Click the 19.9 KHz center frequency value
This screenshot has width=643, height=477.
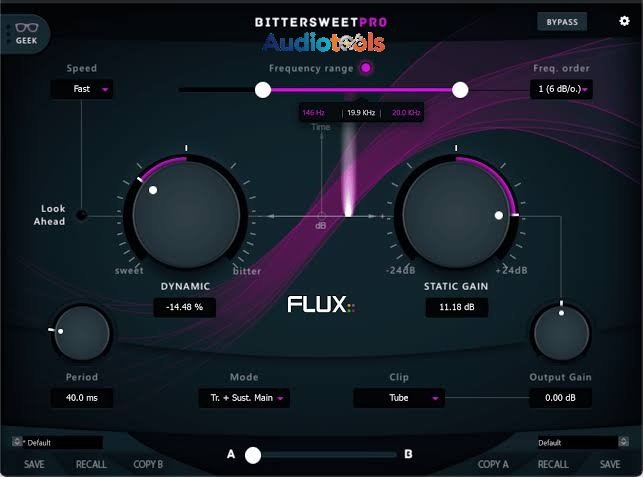pos(361,113)
